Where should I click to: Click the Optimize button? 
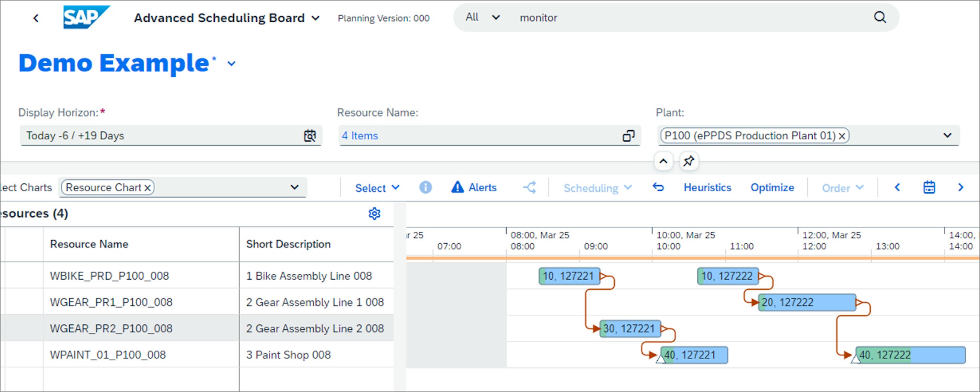(x=772, y=188)
